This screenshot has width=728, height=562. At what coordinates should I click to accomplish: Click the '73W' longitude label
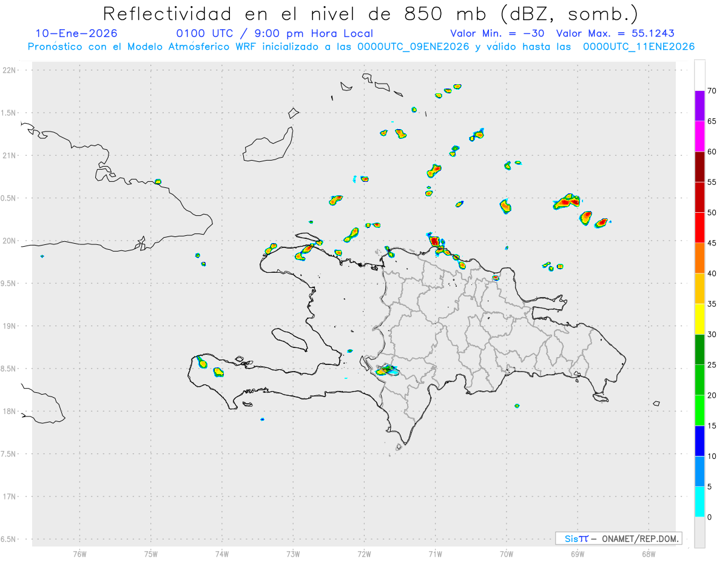pos(293,554)
